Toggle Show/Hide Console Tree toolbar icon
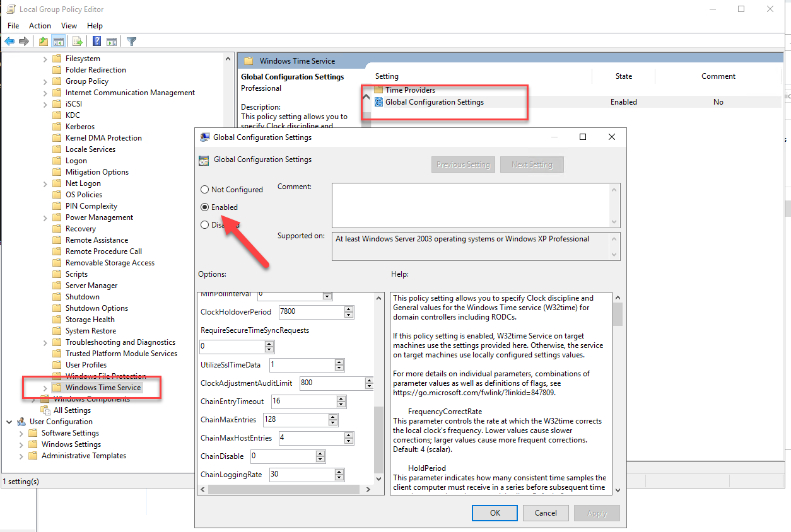 [x=58, y=42]
